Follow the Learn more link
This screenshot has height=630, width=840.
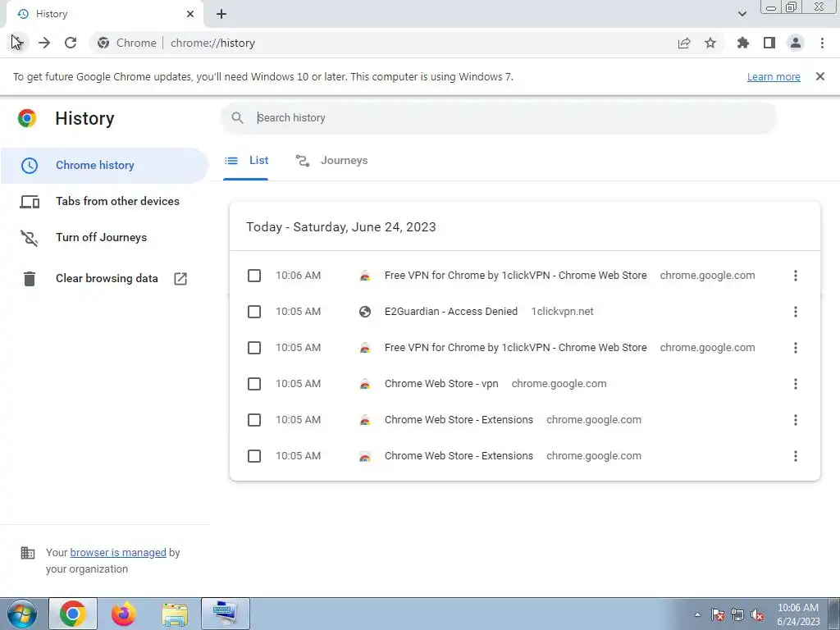click(774, 77)
